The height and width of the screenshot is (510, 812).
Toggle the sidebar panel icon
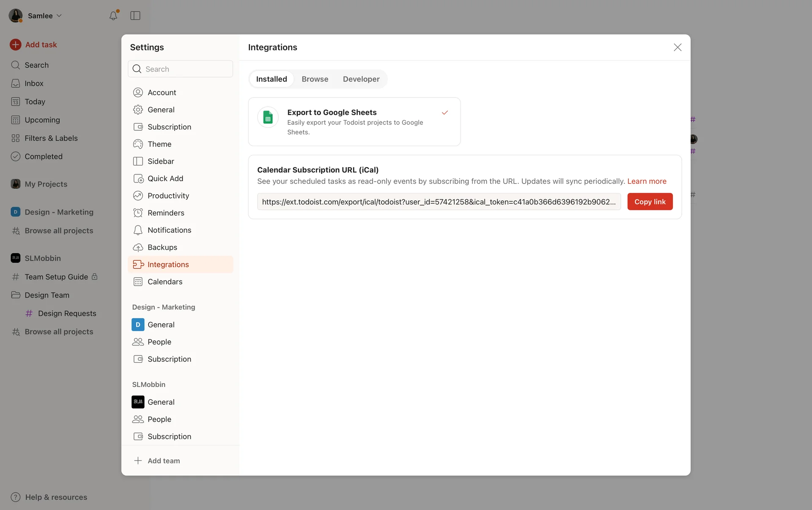click(x=135, y=16)
